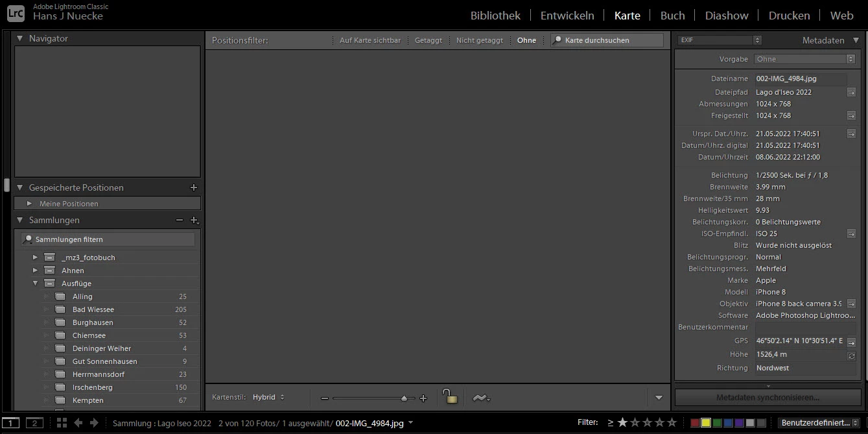
Task: Open the Buch module
Action: coord(672,15)
